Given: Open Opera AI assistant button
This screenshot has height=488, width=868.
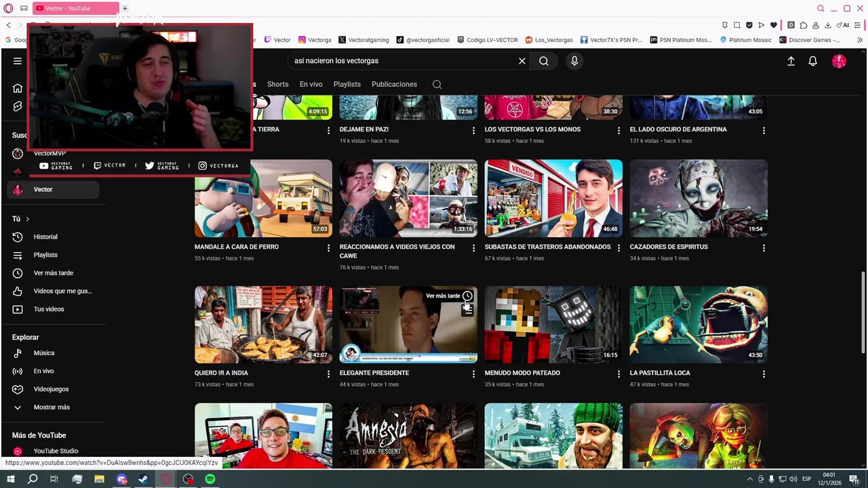Looking at the screenshot, I should click(842, 25).
